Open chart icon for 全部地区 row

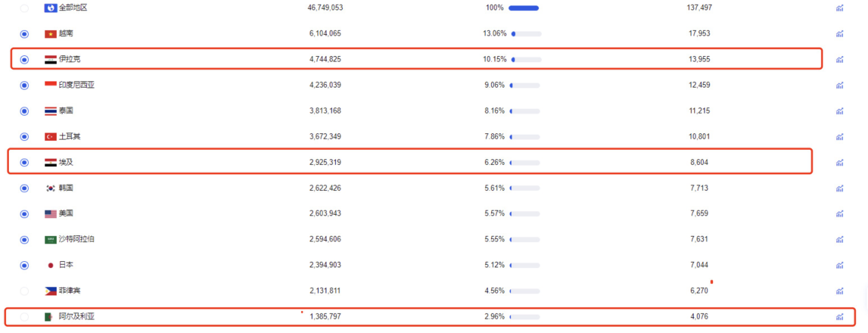pyautogui.click(x=839, y=8)
